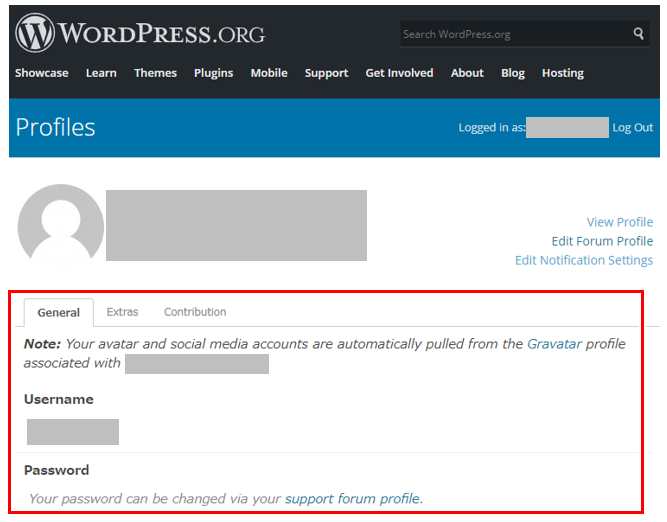This screenshot has width=667, height=522.
Task: Go to Plugins in navigation
Action: point(214,73)
